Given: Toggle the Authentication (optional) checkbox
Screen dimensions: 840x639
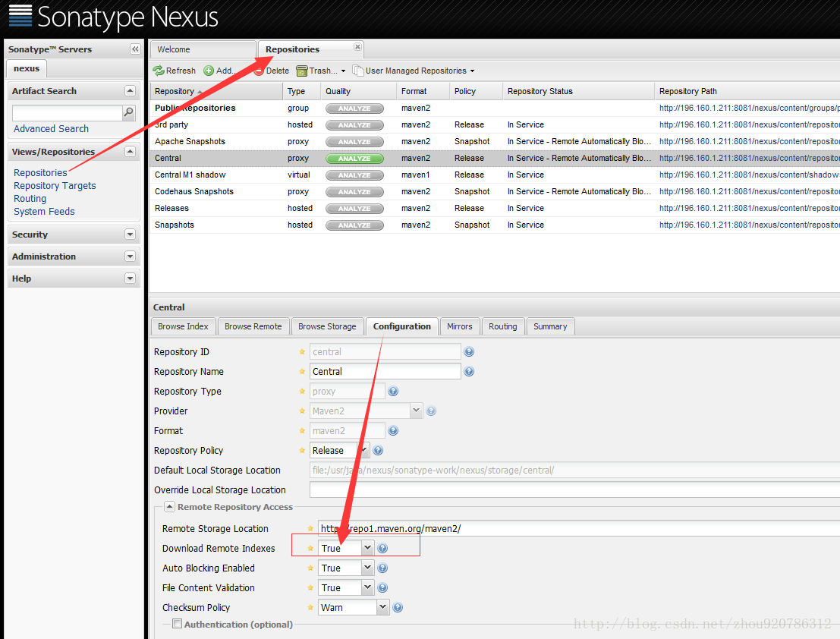Looking at the screenshot, I should (x=177, y=624).
